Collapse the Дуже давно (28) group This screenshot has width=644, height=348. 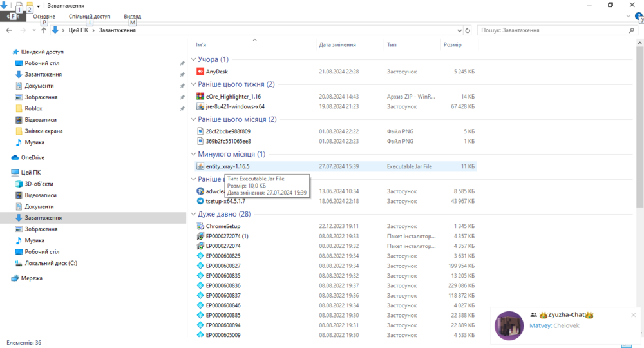pyautogui.click(x=193, y=214)
